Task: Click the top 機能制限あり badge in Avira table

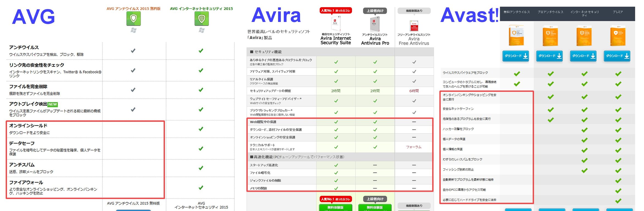Action: tap(414, 11)
